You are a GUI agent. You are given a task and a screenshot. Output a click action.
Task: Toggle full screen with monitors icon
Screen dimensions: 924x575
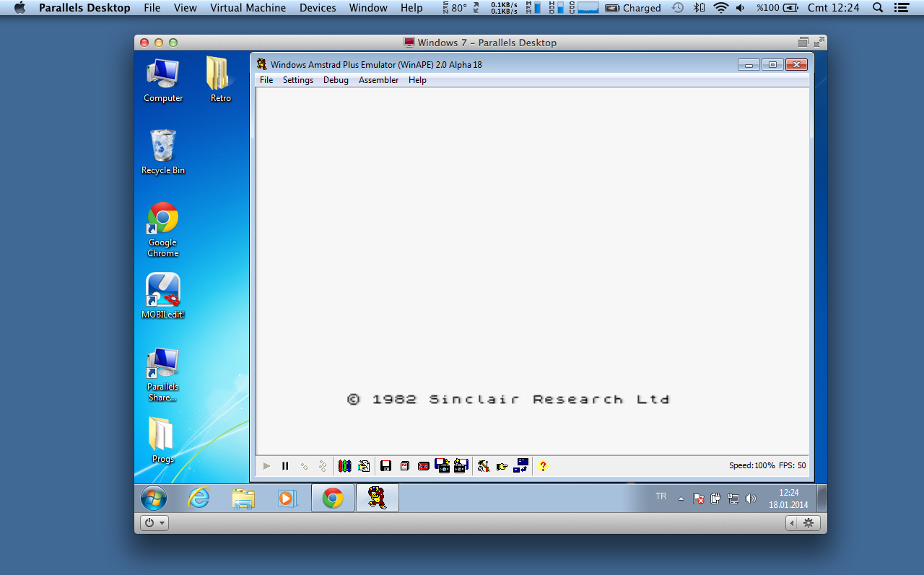(521, 466)
